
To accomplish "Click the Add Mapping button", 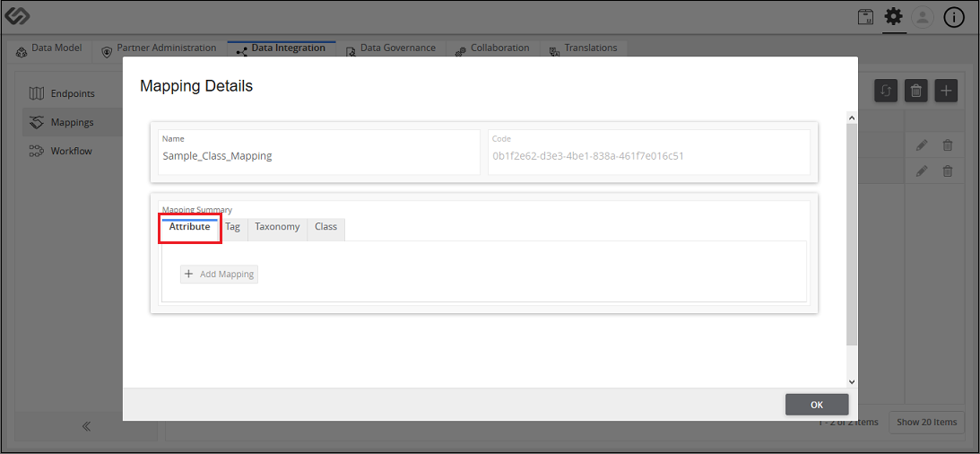I will [x=220, y=274].
